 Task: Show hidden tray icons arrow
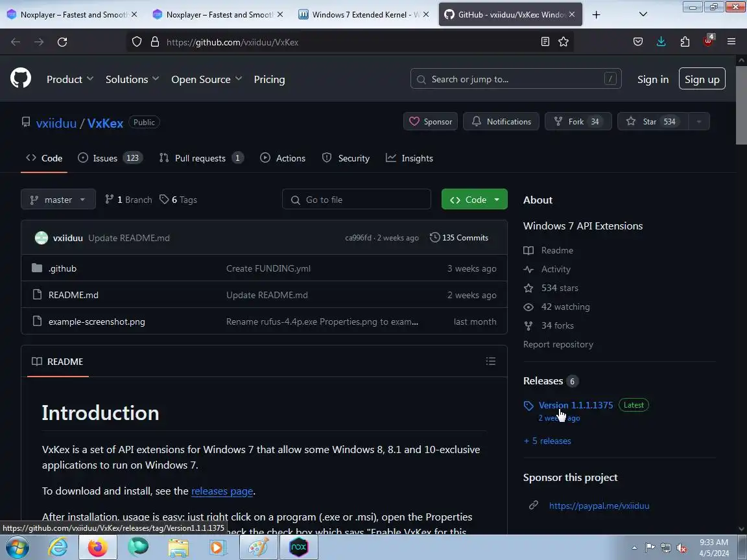(x=635, y=548)
